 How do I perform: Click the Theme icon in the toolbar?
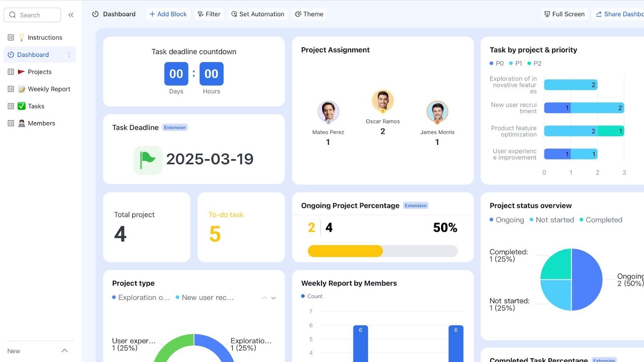(x=298, y=14)
